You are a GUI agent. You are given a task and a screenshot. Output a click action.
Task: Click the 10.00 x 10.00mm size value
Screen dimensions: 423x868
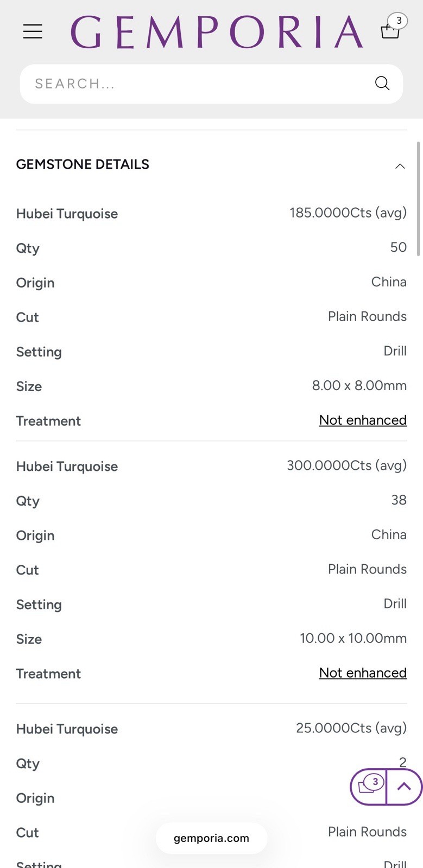click(353, 638)
